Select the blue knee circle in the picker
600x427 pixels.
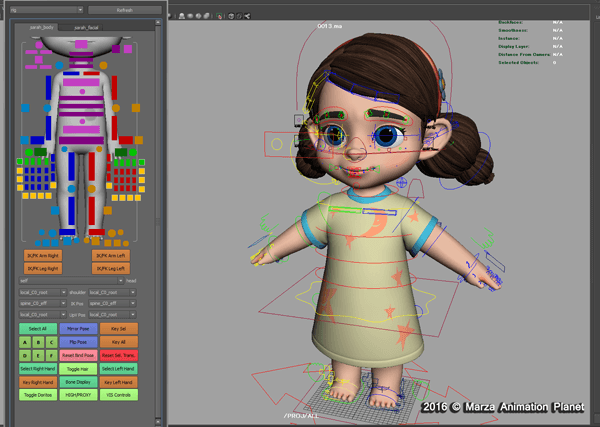72,189
